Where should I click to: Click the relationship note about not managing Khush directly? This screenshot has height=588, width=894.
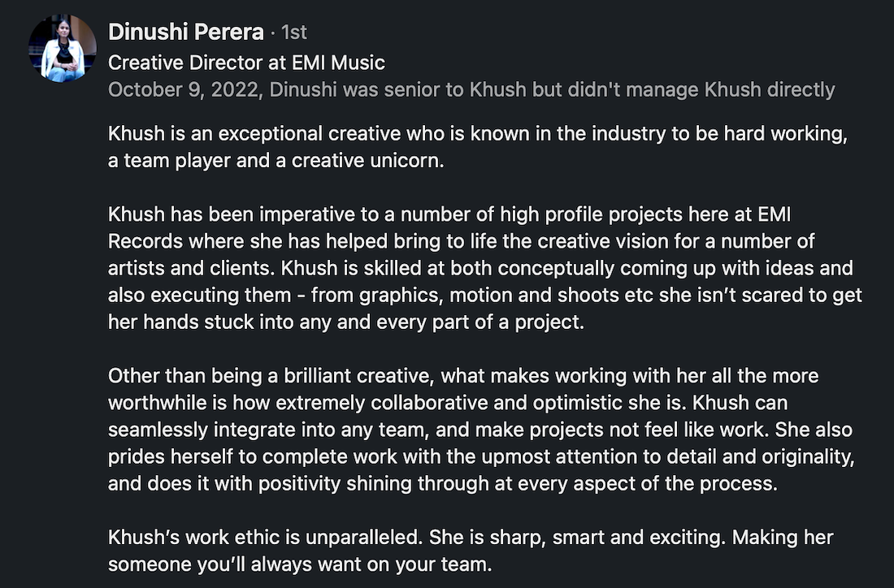553,90
